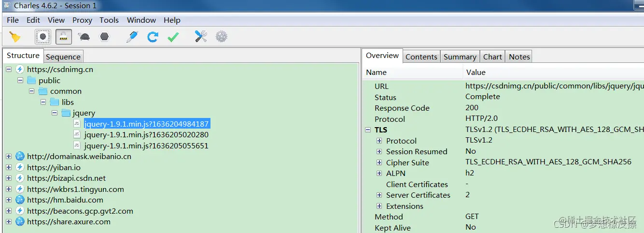
Task: Open Settings gear icon in the toolbar
Action: point(222,36)
